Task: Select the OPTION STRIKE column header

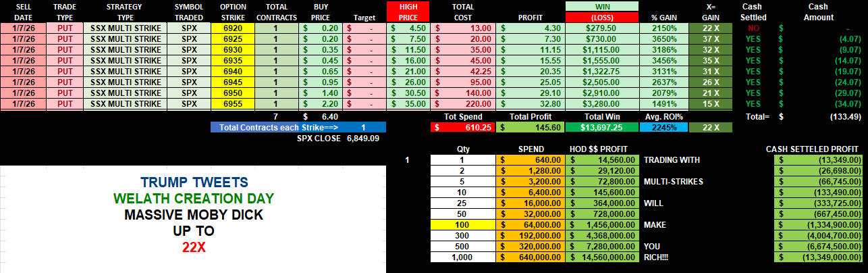Action: point(232,11)
